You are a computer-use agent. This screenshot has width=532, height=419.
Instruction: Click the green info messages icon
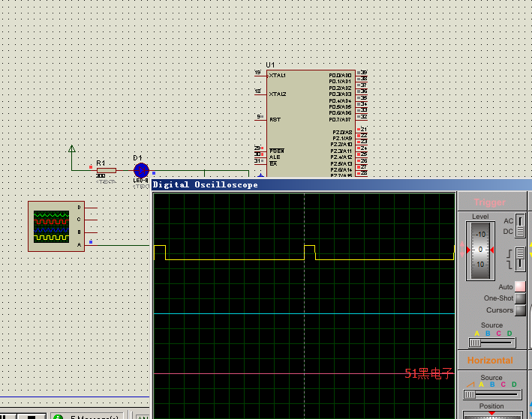point(58,417)
